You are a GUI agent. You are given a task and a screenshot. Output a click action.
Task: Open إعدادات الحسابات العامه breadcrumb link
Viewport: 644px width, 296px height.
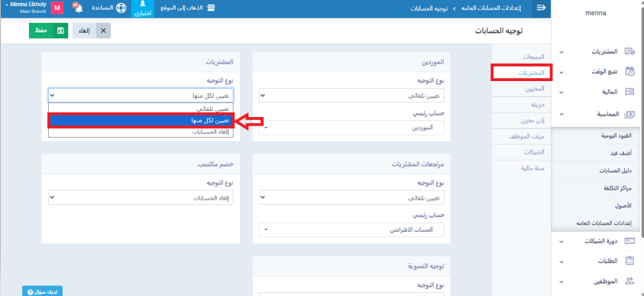click(492, 8)
